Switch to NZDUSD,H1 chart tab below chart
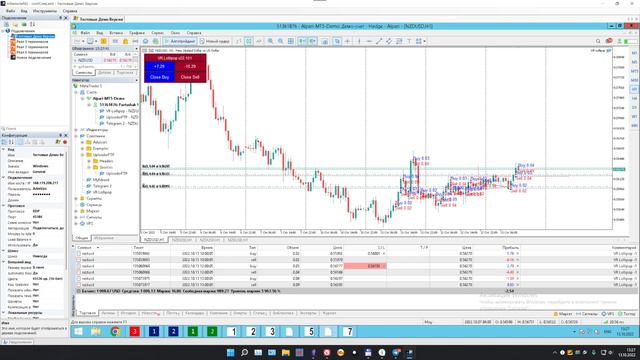 (x=154, y=240)
